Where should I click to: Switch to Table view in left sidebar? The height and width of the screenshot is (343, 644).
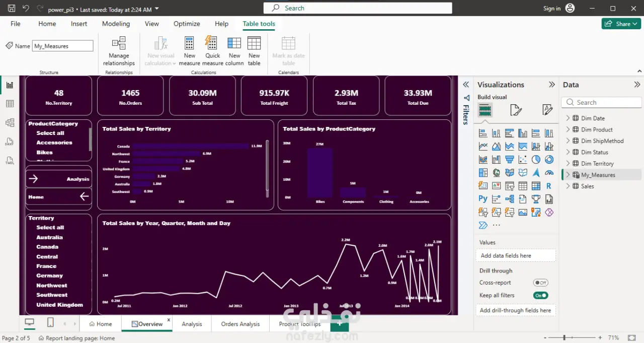tap(10, 104)
